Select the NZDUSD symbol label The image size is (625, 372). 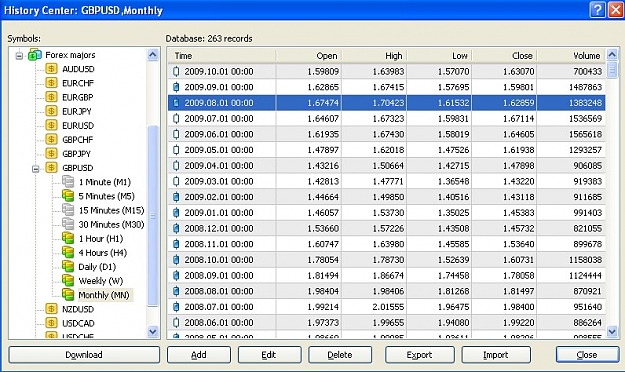pos(78,309)
